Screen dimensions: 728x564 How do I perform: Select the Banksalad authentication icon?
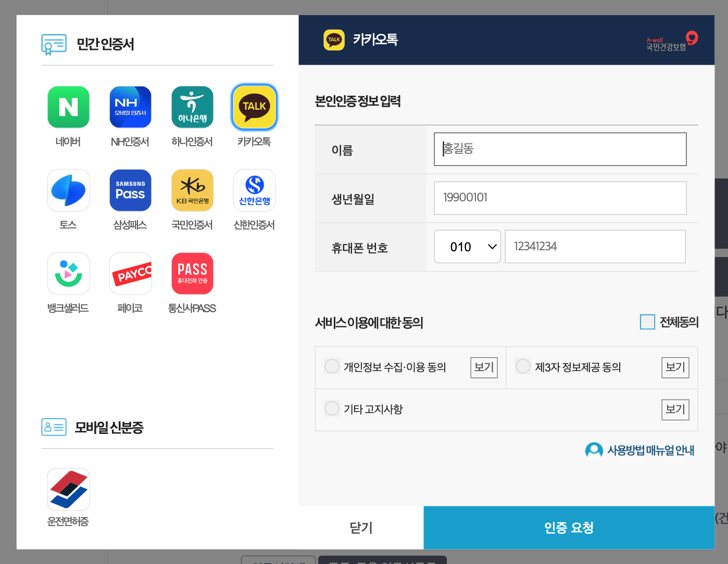point(68,274)
